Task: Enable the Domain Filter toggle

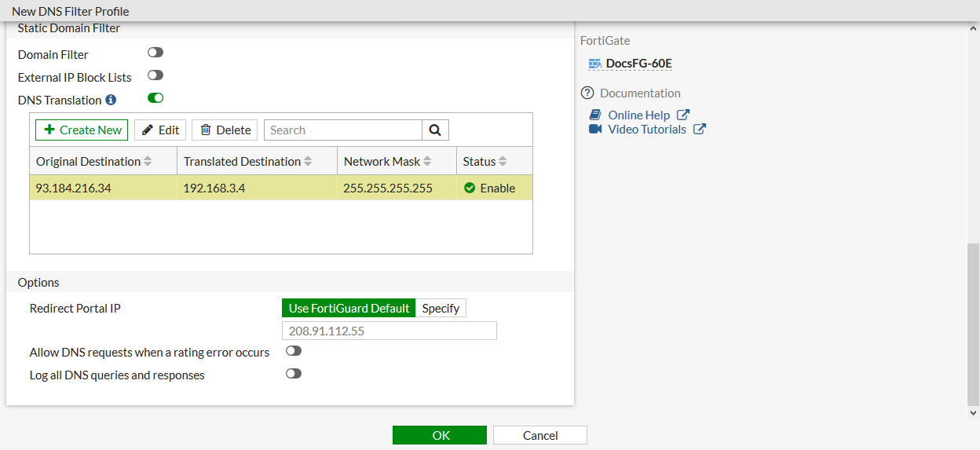Action: (x=155, y=53)
